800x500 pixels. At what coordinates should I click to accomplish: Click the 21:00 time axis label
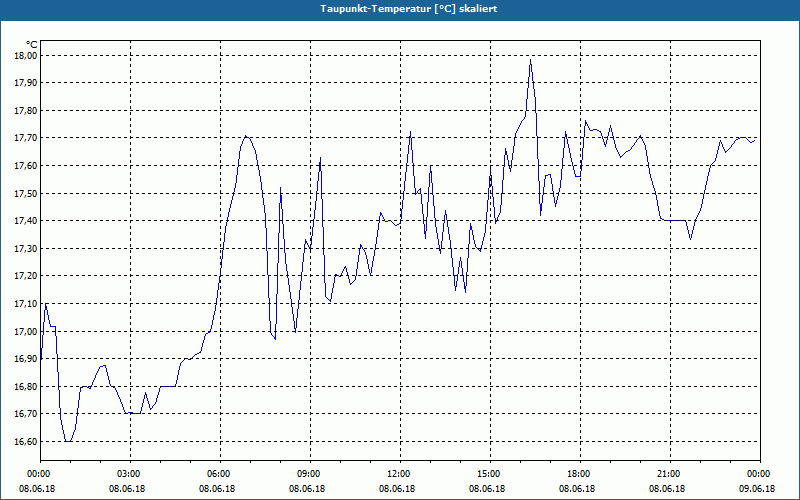(x=670, y=474)
